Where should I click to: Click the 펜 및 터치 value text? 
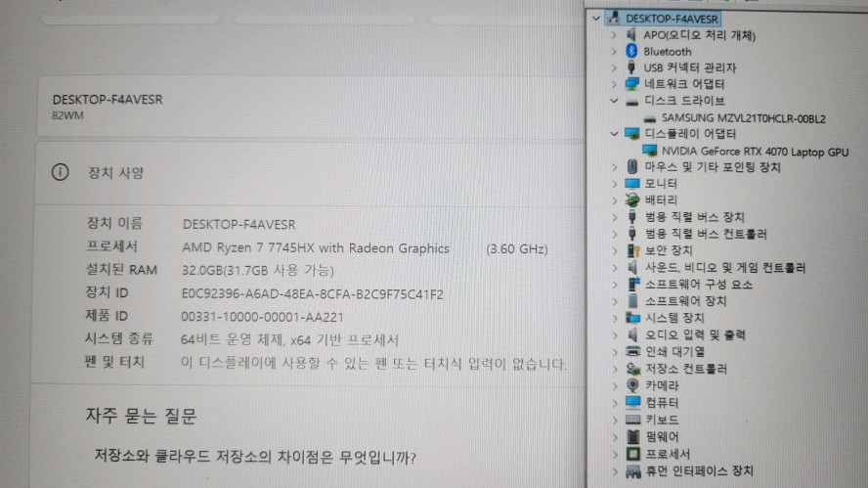(x=373, y=364)
